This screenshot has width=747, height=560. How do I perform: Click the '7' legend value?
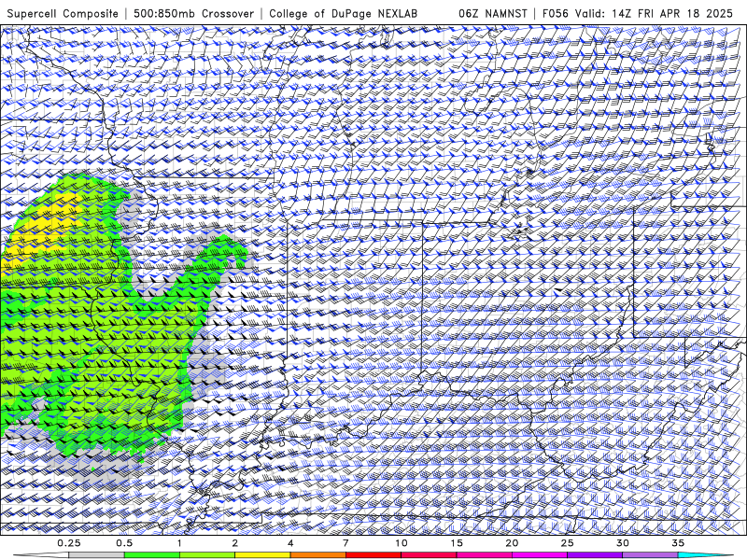(345, 543)
